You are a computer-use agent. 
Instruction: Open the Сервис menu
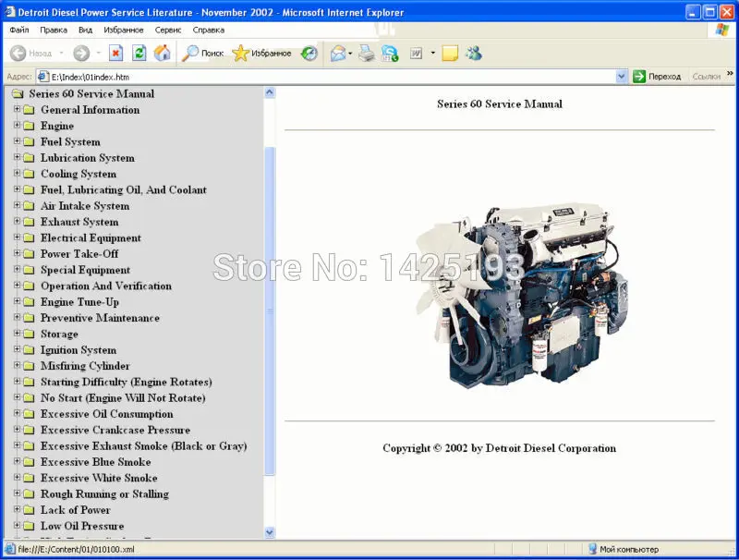pos(168,29)
